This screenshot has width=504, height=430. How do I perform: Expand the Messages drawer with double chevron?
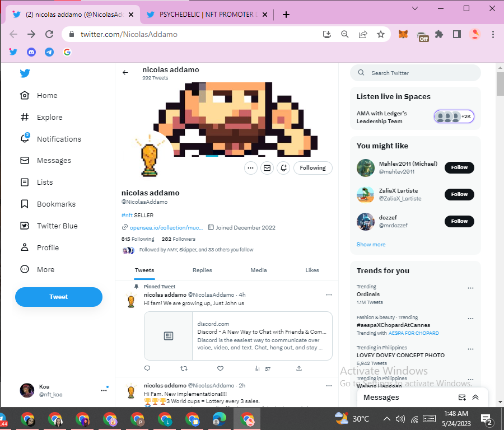(475, 398)
